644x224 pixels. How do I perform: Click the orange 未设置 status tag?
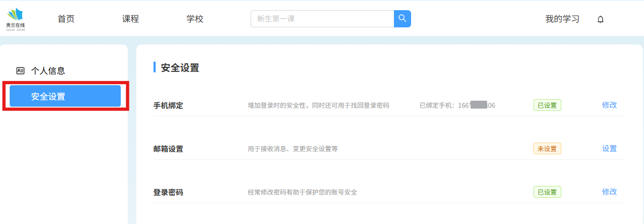click(547, 148)
